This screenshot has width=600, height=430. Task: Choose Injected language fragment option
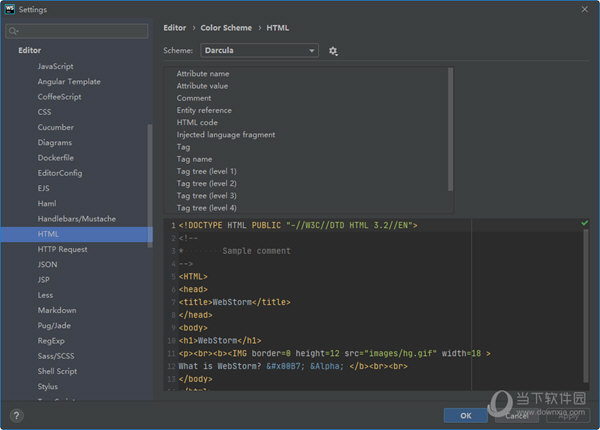pos(226,135)
